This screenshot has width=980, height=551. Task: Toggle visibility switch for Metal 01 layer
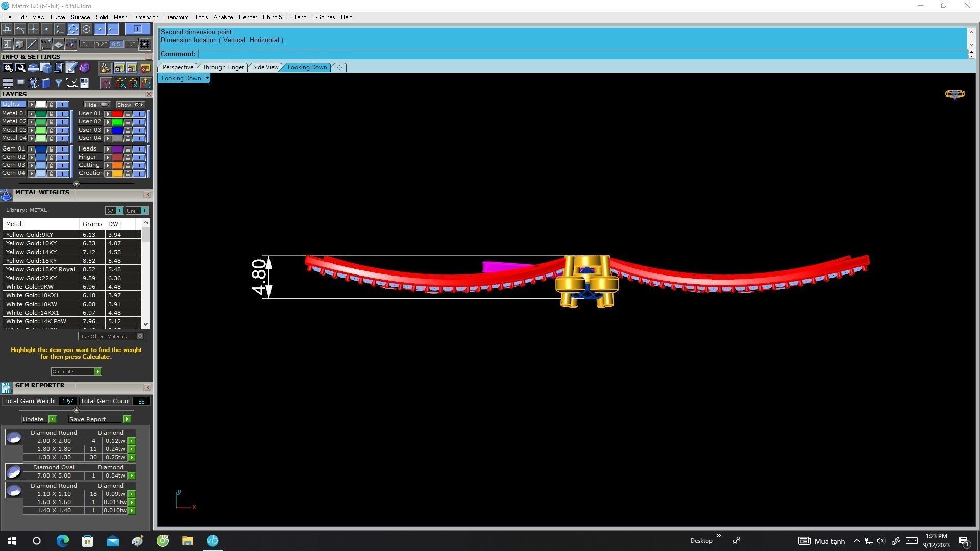point(63,114)
